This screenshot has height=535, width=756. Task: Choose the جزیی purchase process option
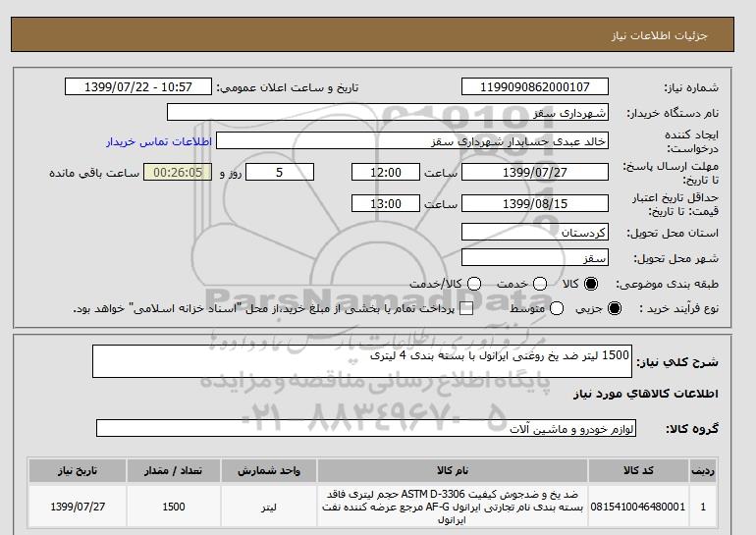point(615,308)
